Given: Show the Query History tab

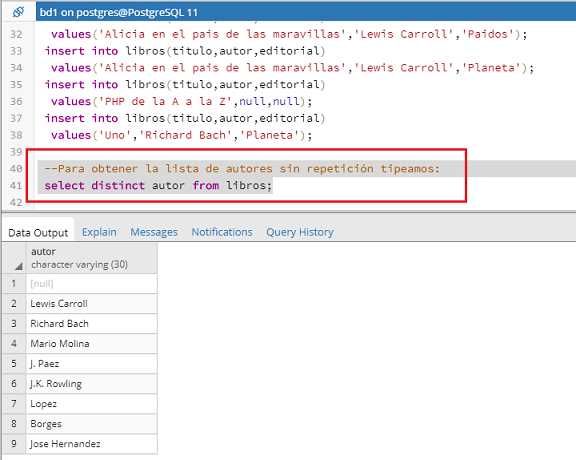Looking at the screenshot, I should point(300,232).
